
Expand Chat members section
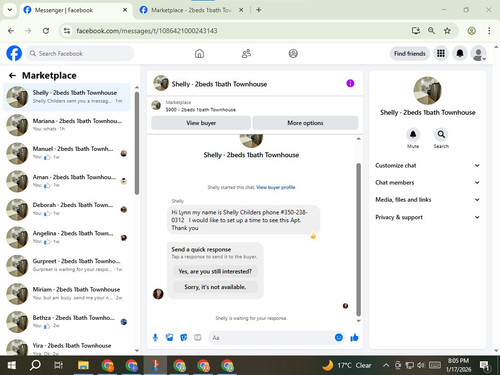click(x=427, y=183)
